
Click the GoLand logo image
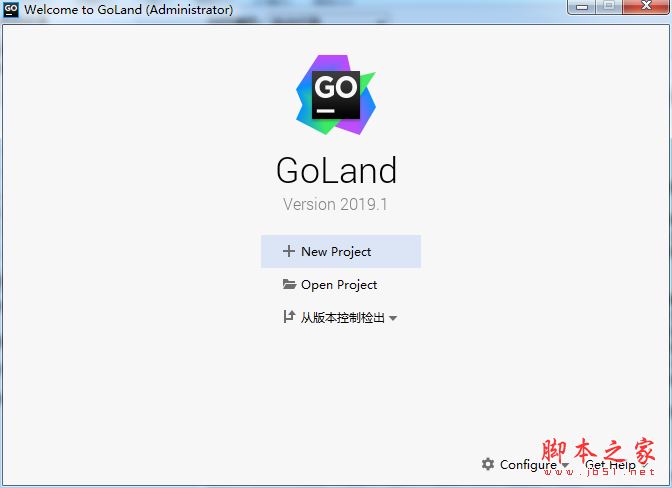click(x=336, y=95)
